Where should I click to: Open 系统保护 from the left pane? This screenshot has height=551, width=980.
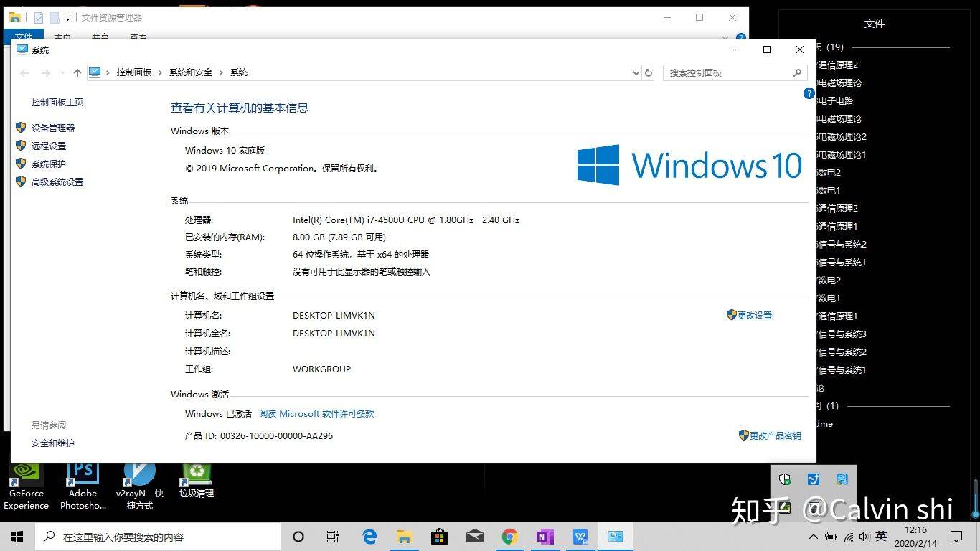(49, 164)
